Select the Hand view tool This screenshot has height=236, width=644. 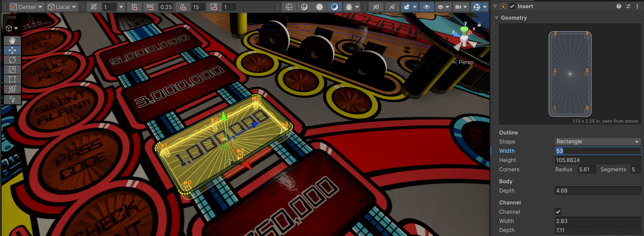click(x=12, y=40)
